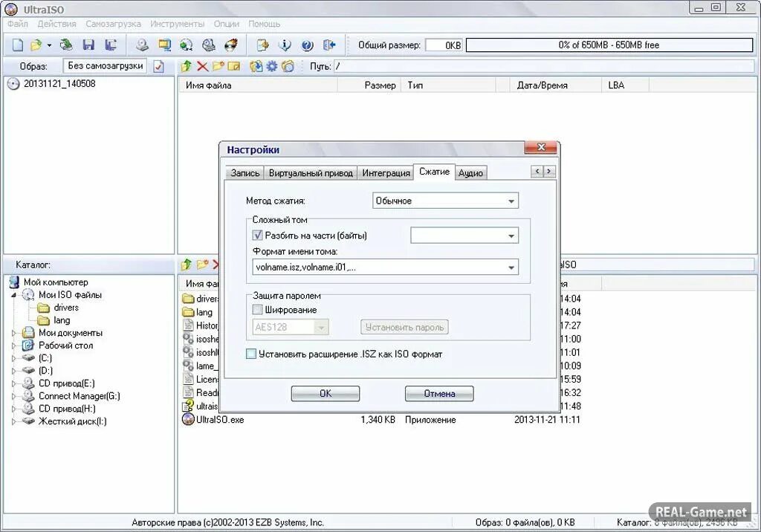Close the Настройки dialog with X
This screenshot has height=532, width=761.
coord(541,147)
